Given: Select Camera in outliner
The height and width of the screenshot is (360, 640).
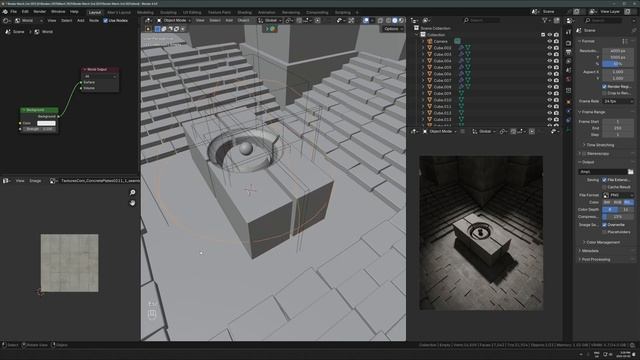Looking at the screenshot, I should (440, 41).
